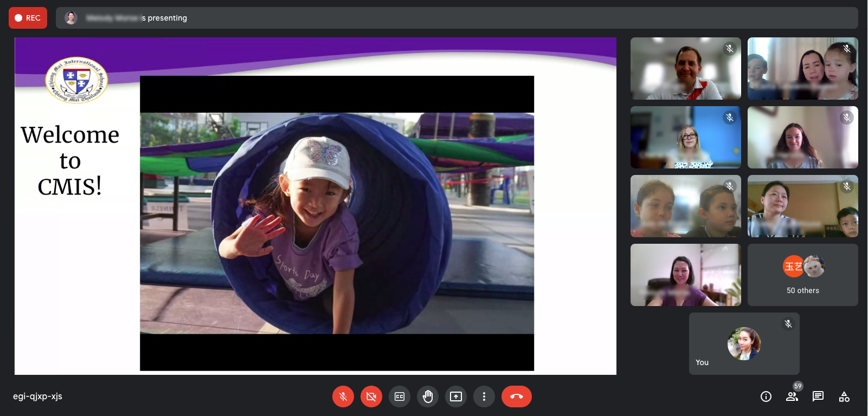Click the muted mic icon on the woman-with-two-children tile
The width and height of the screenshot is (868, 416).
[847, 49]
